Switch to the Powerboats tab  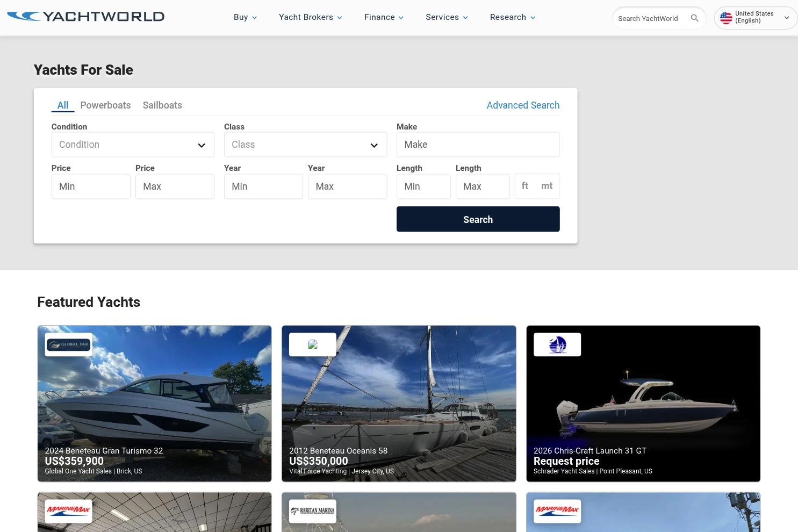coord(105,105)
